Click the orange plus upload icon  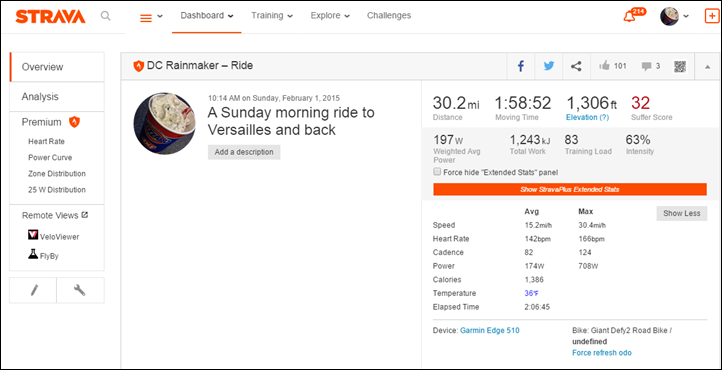coord(712,16)
